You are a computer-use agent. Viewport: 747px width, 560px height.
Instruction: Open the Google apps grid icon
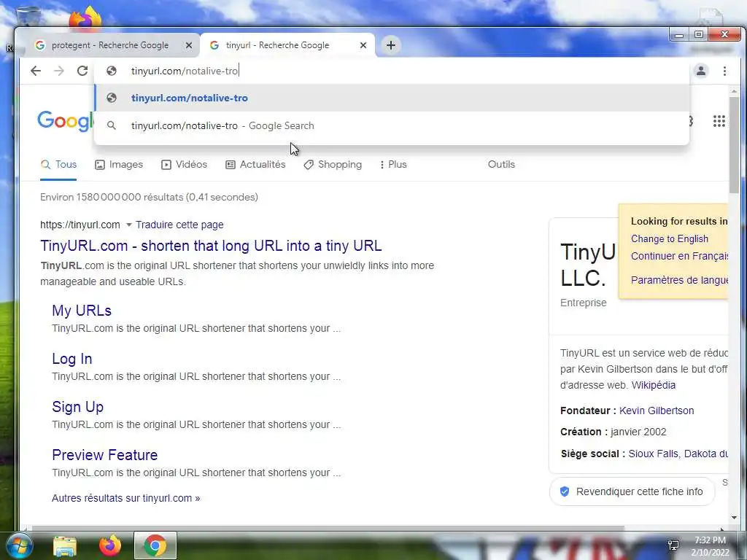pyautogui.click(x=719, y=121)
